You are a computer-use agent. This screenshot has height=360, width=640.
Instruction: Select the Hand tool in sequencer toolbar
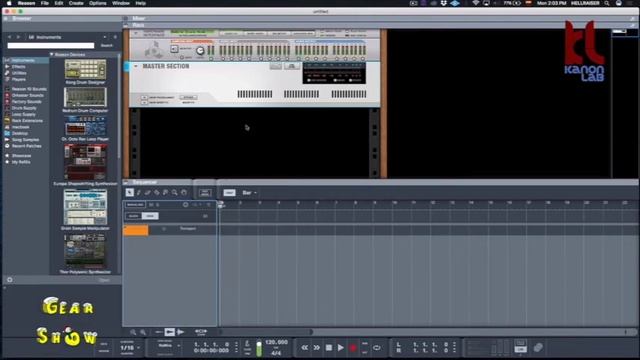(x=184, y=193)
